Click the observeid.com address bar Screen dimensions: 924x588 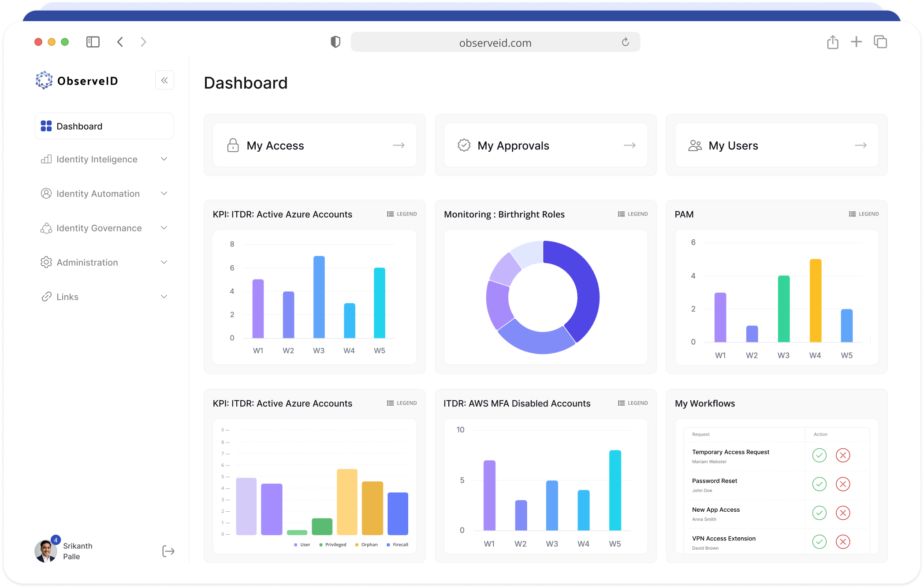click(x=495, y=43)
